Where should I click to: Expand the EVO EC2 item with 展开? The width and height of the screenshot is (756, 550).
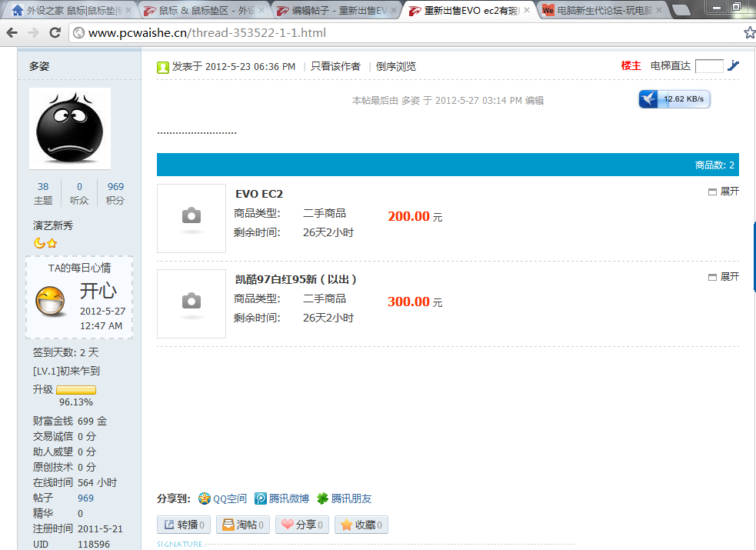(x=724, y=192)
